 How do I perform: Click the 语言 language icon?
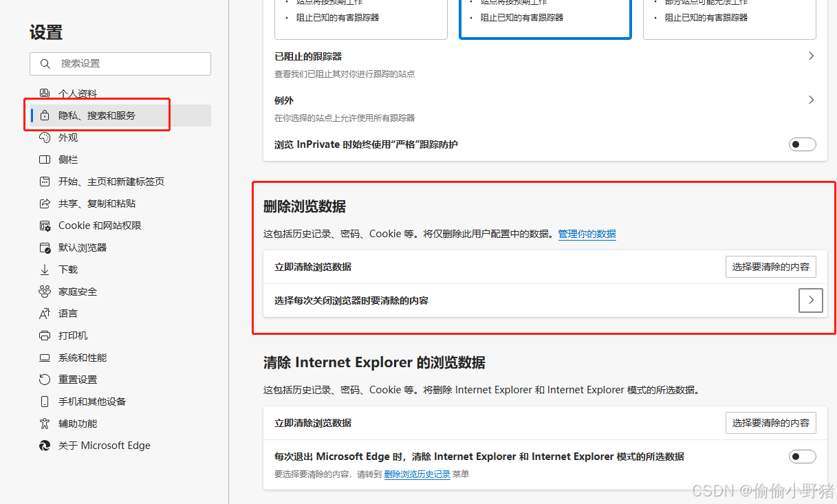tap(45, 314)
